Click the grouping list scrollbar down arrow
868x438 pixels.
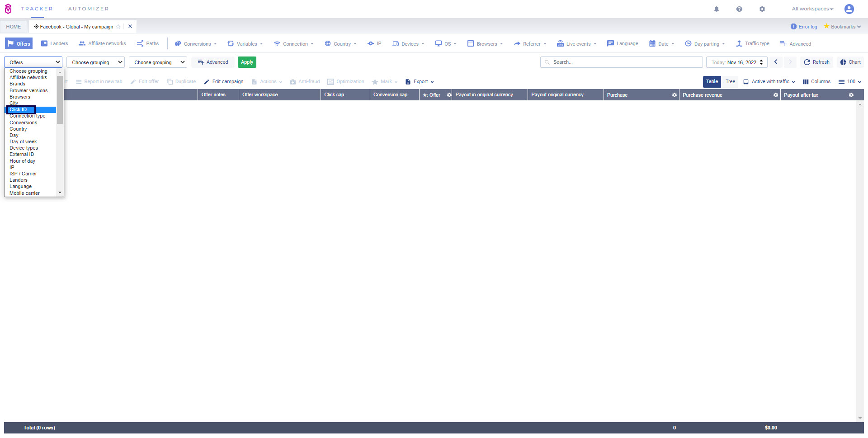point(60,193)
